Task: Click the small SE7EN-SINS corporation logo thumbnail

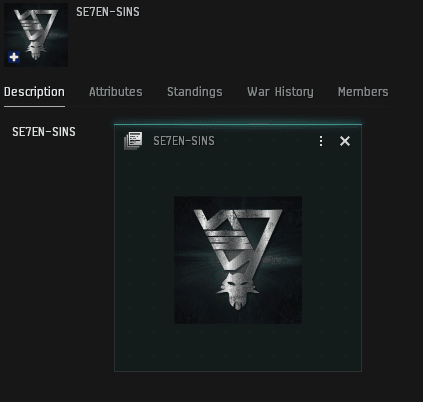Action: (x=36, y=35)
